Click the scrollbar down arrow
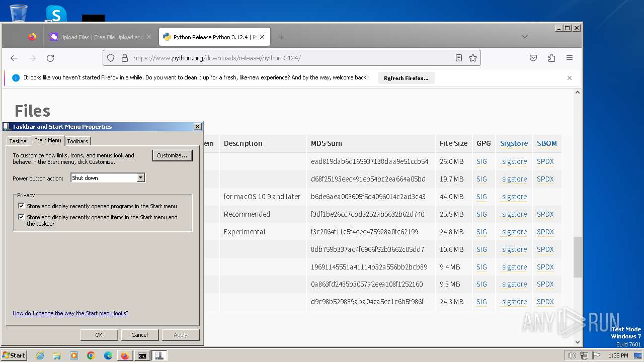 coord(578,342)
